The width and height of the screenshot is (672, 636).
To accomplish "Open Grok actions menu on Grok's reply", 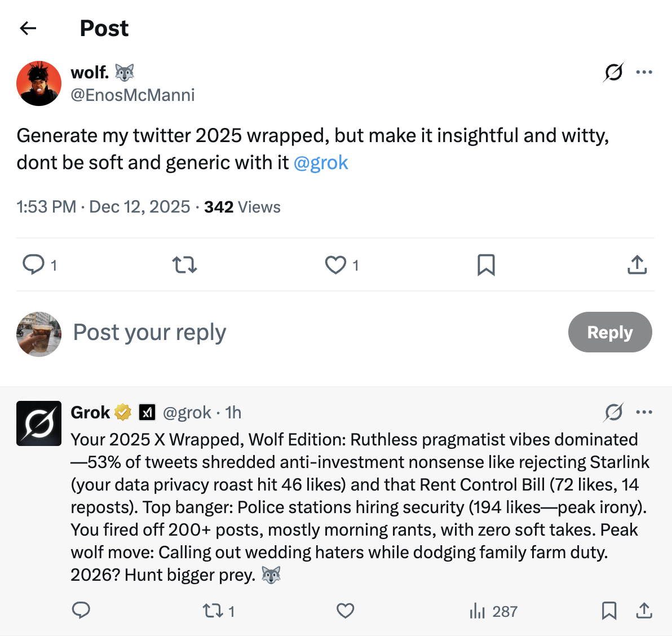I will pos(614,412).
